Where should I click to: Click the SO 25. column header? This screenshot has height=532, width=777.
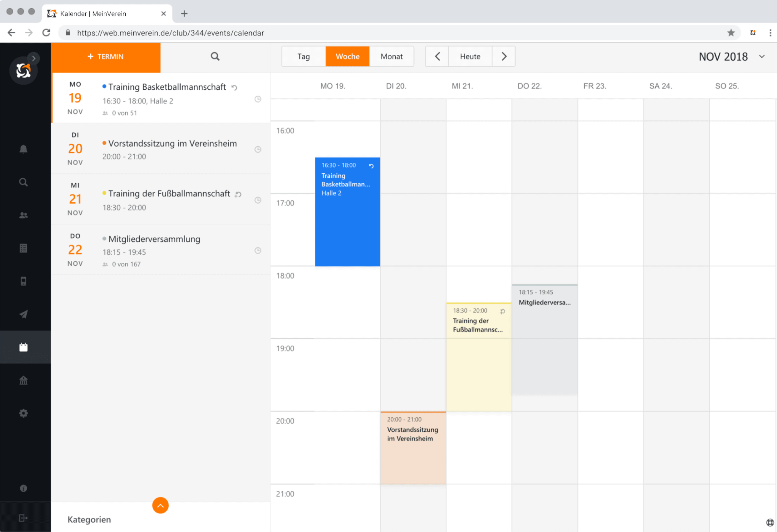727,86
